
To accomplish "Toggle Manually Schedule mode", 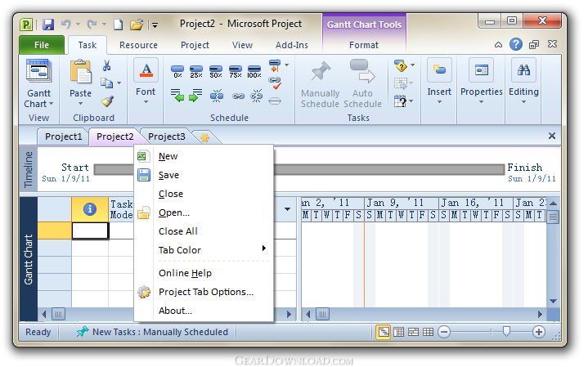I will pyautogui.click(x=321, y=84).
